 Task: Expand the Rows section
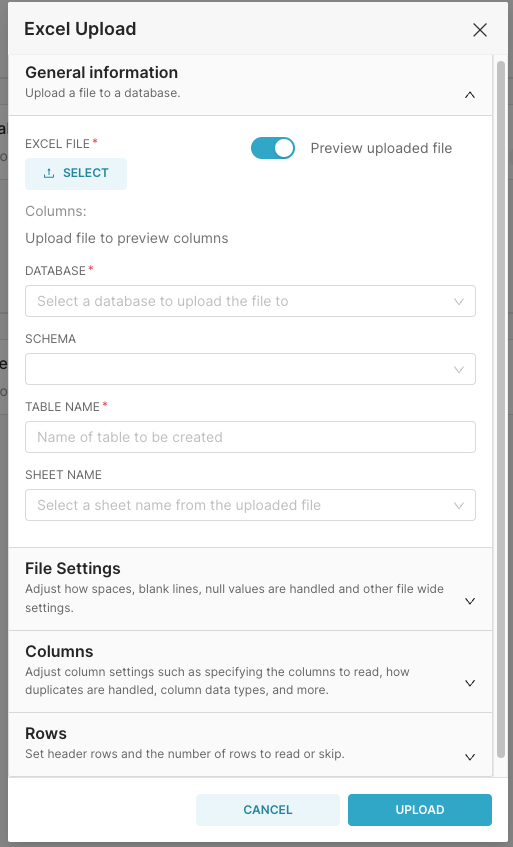pyautogui.click(x=250, y=745)
